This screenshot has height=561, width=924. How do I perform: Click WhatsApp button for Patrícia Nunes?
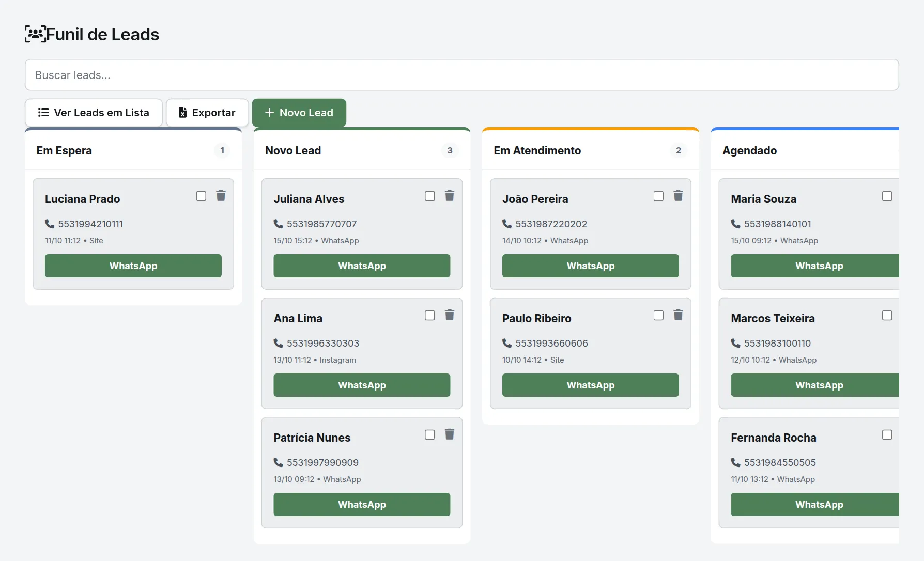click(362, 504)
